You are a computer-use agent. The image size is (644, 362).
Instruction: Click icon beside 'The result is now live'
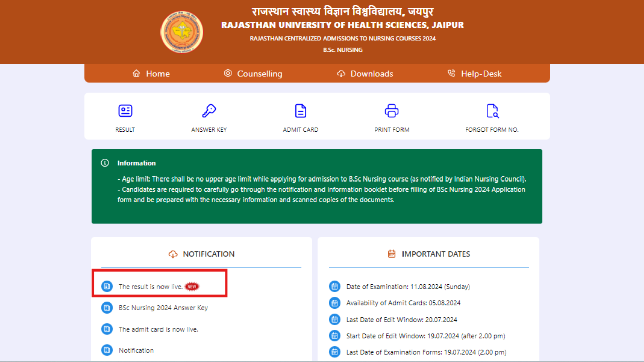click(x=107, y=286)
